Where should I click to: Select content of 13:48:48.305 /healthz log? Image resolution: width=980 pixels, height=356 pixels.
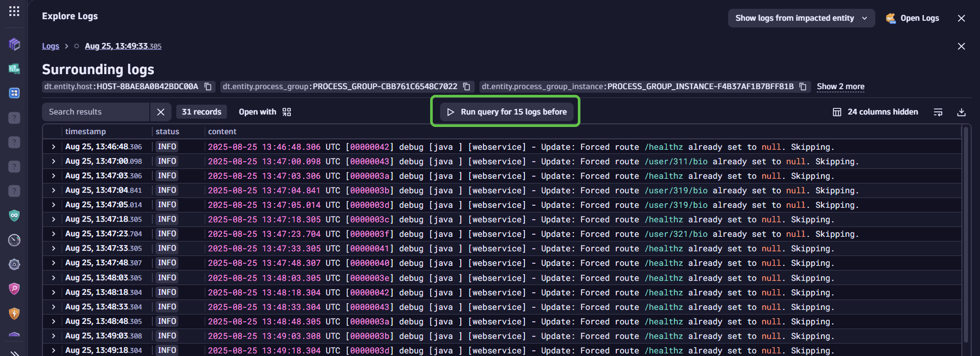[x=521, y=322]
